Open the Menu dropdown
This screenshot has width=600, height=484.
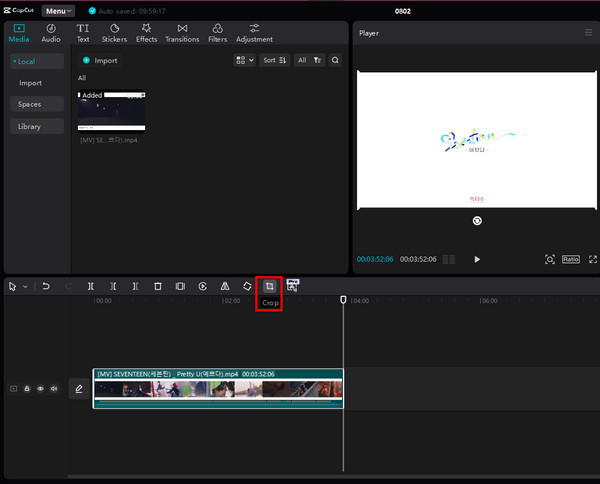point(58,11)
